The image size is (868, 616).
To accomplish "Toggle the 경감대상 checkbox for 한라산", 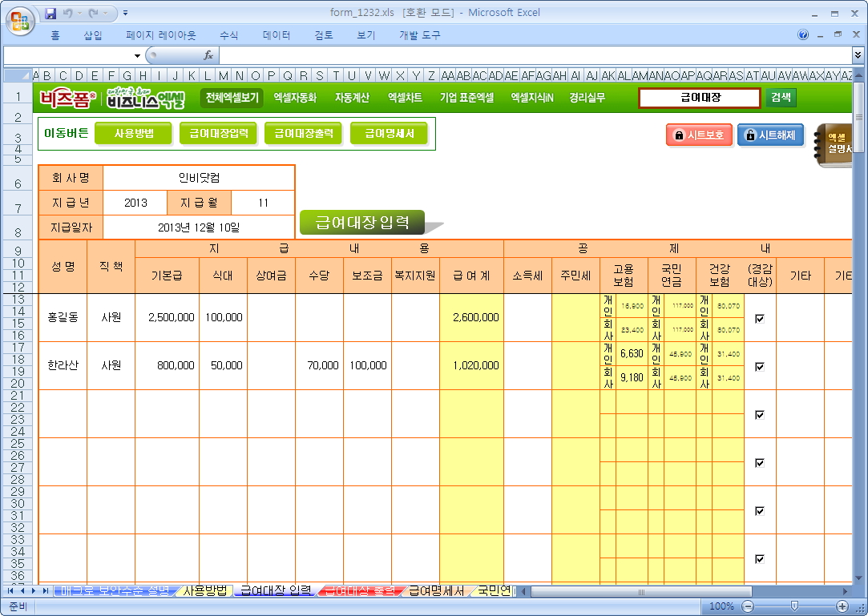I will pos(760,366).
